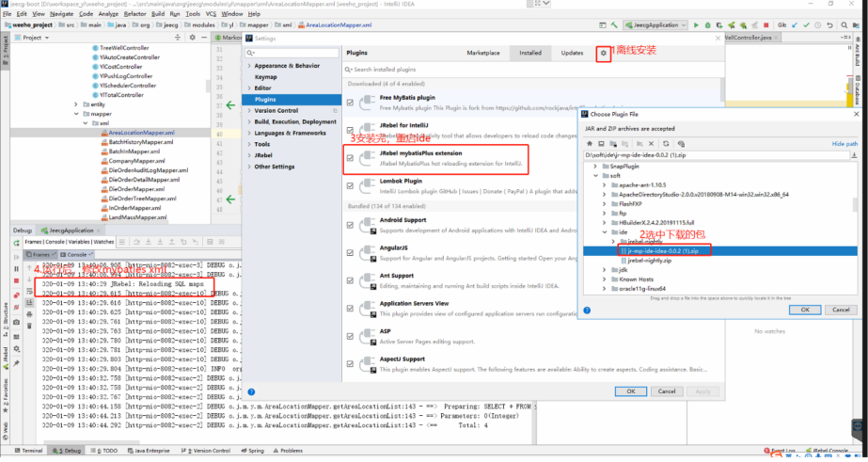Viewport: 868px width, 462px height.
Task: Run JeecgApplication with green play icon
Action: pos(697,24)
